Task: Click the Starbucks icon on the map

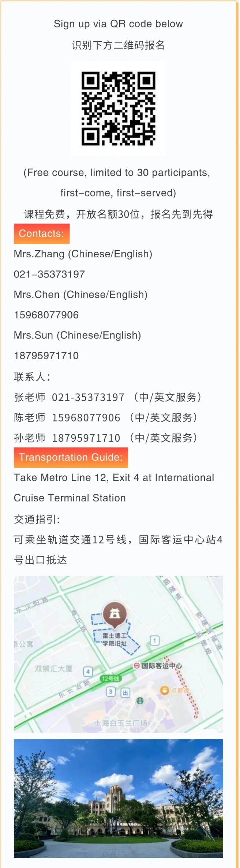Action: pos(140,701)
